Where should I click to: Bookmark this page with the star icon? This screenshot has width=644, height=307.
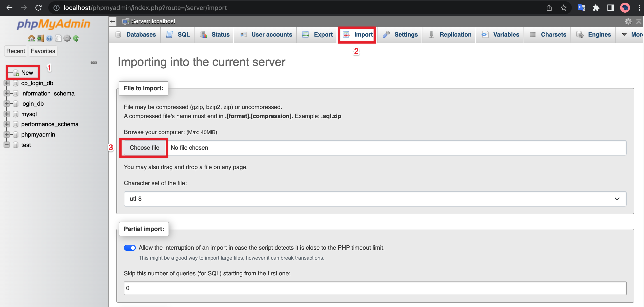pyautogui.click(x=563, y=8)
